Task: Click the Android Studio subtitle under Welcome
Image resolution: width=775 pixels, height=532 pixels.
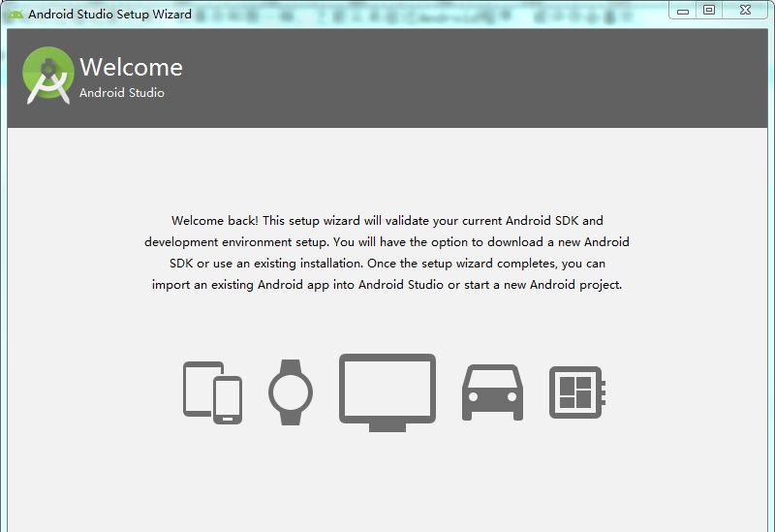Action: [x=121, y=93]
